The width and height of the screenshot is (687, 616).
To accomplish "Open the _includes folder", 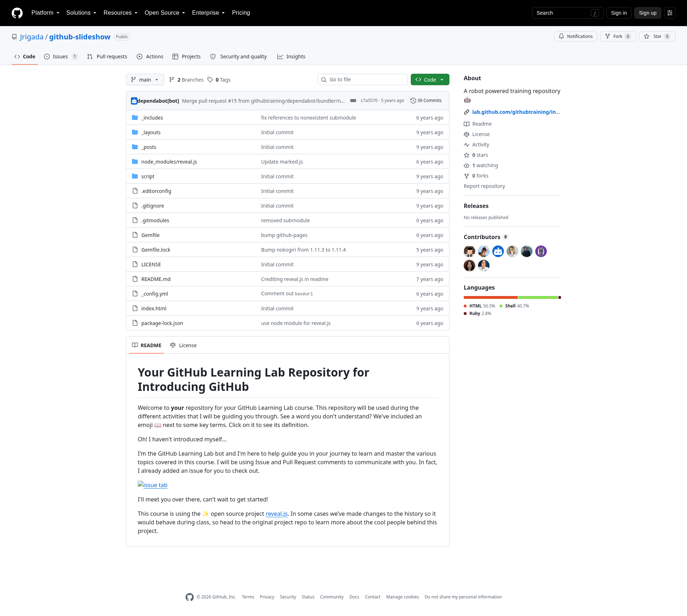I will (152, 118).
